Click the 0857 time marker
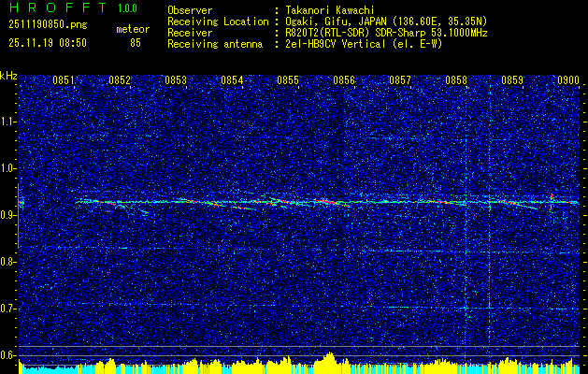The width and height of the screenshot is (588, 374). 400,80
